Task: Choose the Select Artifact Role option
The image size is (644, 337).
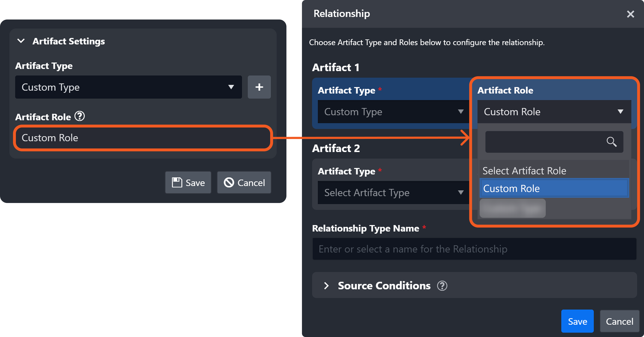Action: tap(554, 171)
